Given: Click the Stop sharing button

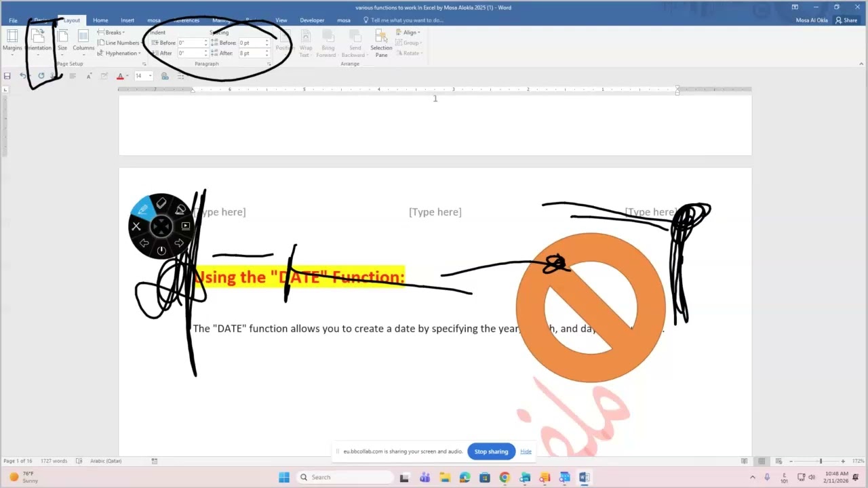Looking at the screenshot, I should click(491, 451).
